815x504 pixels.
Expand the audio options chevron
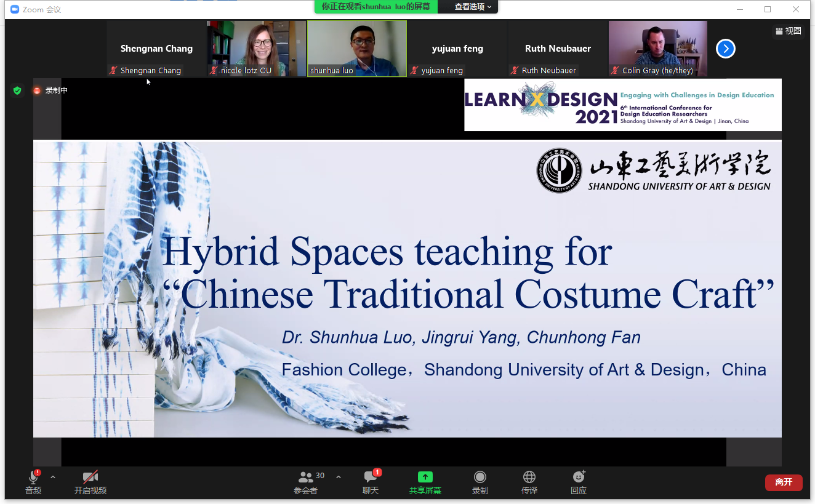pos(53,477)
